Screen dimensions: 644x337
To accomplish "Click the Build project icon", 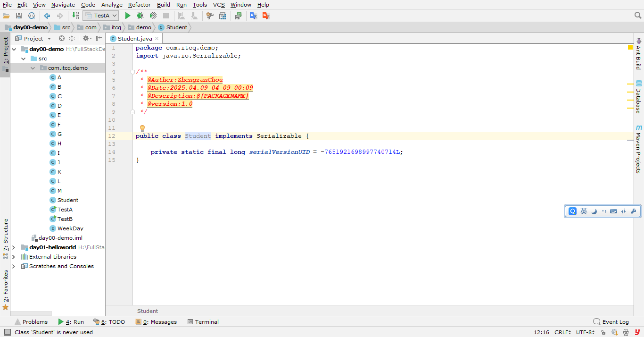I will (75, 16).
